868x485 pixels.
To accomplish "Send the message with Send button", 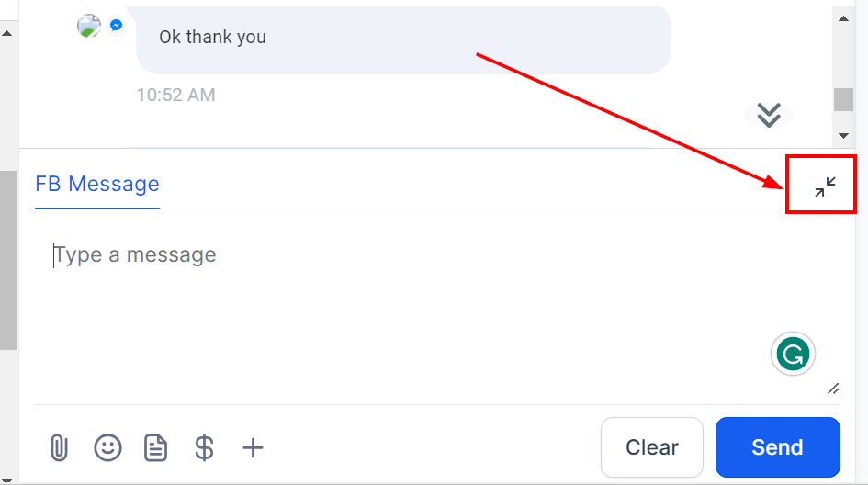I will point(777,447).
